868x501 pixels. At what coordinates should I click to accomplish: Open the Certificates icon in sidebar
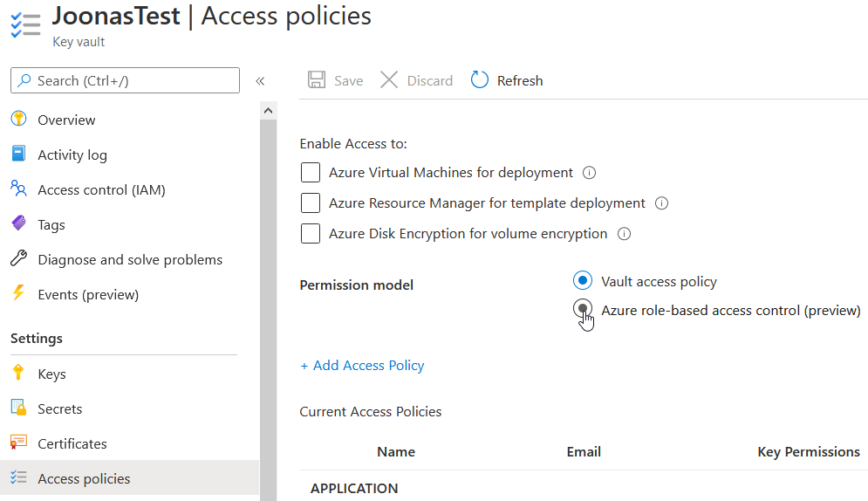18,443
